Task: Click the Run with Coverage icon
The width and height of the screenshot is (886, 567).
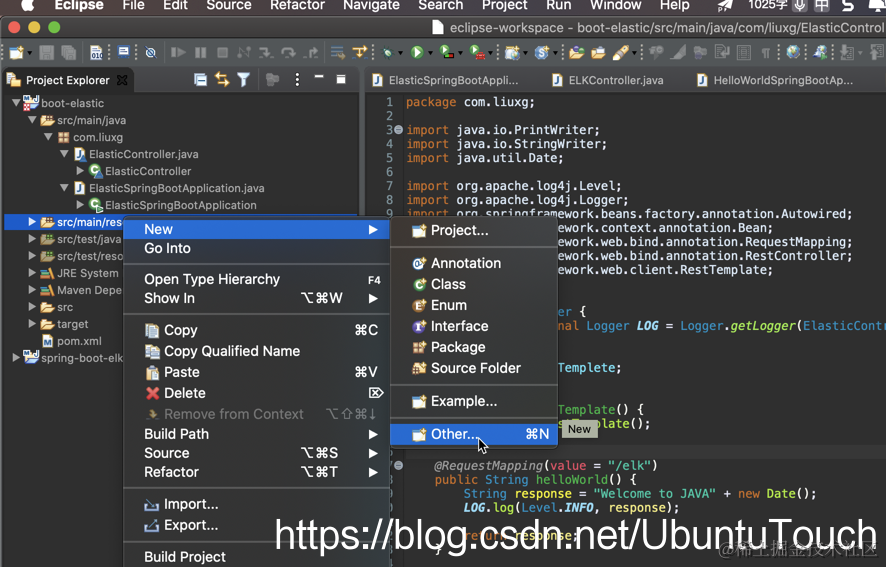Action: 446,53
